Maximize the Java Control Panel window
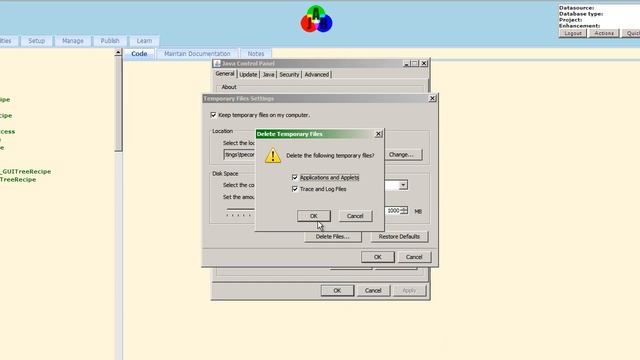The width and height of the screenshot is (640, 360). point(415,64)
